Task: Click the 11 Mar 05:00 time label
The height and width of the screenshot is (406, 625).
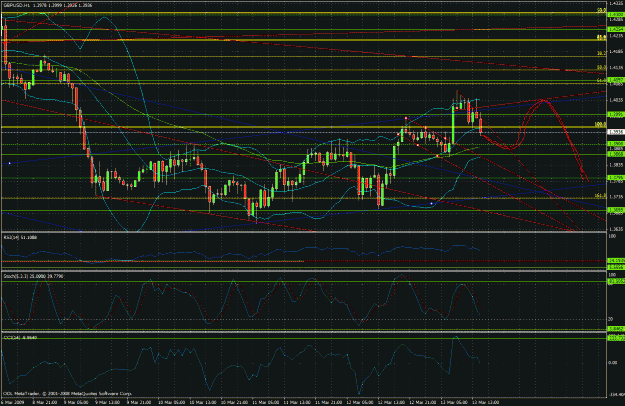Action: click(265, 402)
